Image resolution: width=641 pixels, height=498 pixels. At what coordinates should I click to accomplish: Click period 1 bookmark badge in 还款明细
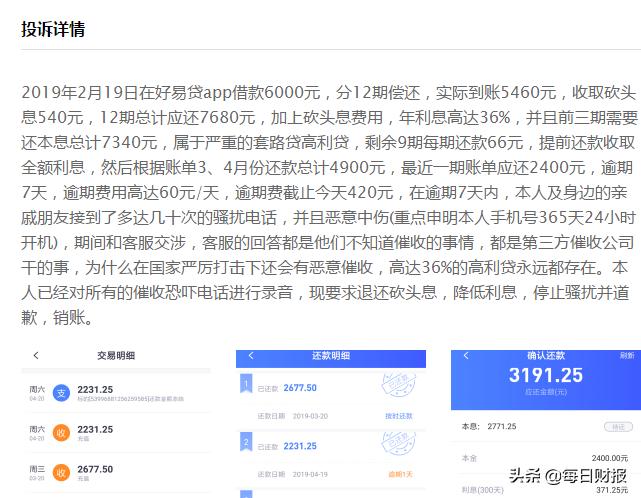(x=246, y=384)
